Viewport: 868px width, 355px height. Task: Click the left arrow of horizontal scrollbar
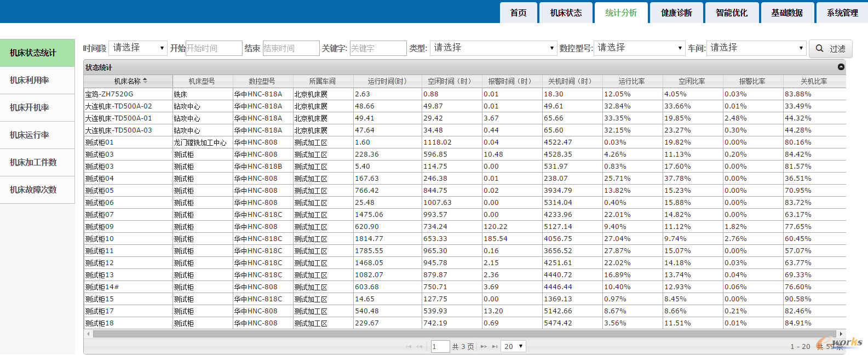88,333
